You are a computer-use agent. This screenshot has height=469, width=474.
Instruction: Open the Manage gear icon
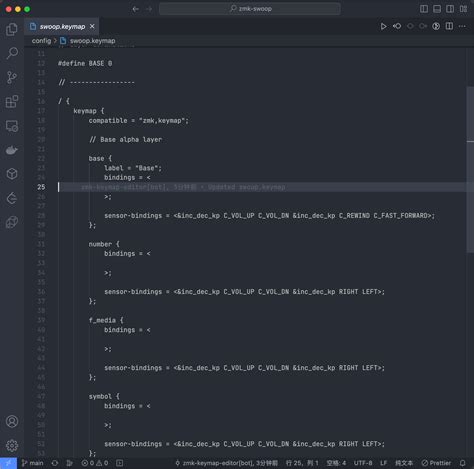(x=12, y=445)
